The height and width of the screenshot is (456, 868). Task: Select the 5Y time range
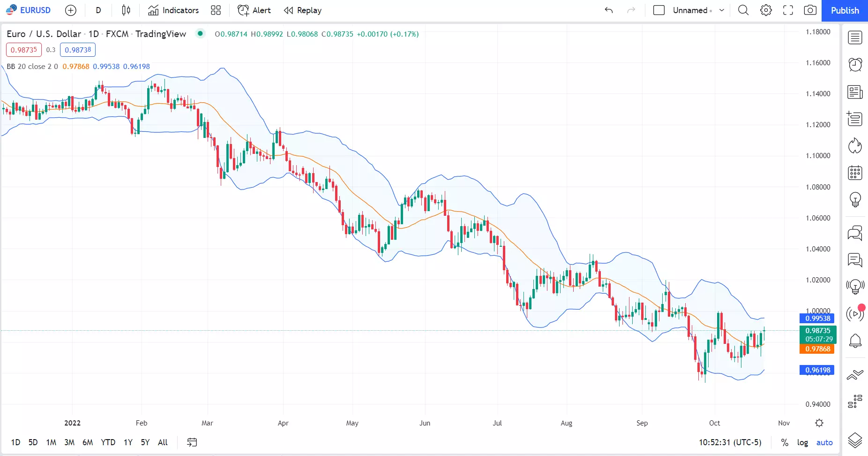pos(145,442)
